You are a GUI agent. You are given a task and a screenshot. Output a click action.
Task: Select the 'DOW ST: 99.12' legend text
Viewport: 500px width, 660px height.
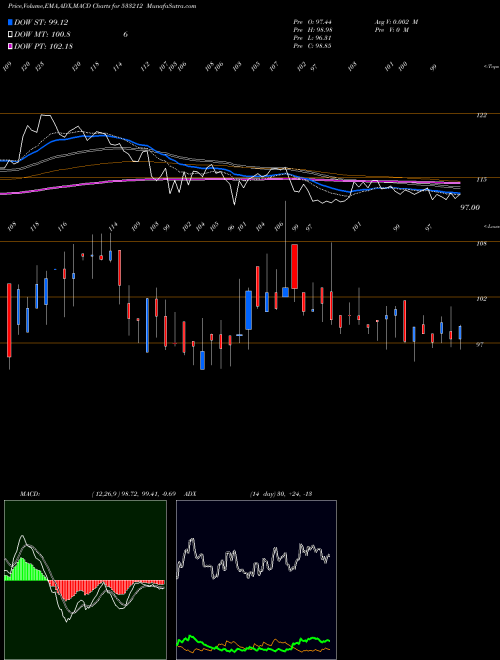[x=41, y=22]
